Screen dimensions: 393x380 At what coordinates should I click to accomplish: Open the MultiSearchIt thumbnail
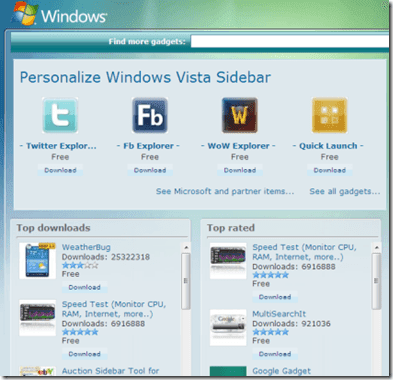(228, 327)
